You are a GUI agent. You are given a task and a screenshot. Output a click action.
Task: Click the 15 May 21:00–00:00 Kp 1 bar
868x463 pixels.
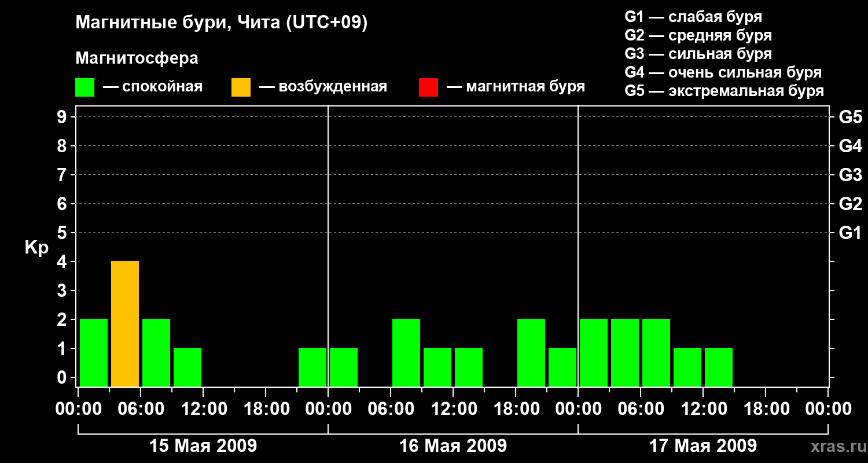coord(312,367)
